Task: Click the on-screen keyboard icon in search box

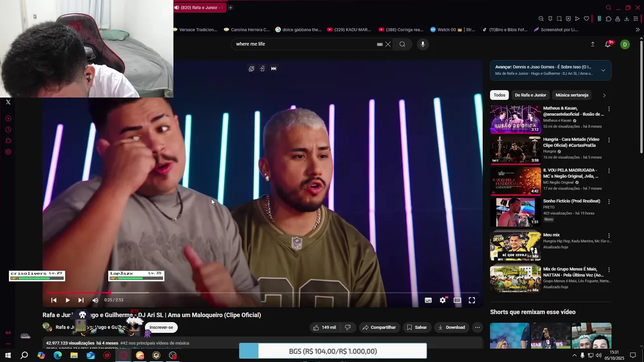Action: pyautogui.click(x=379, y=44)
